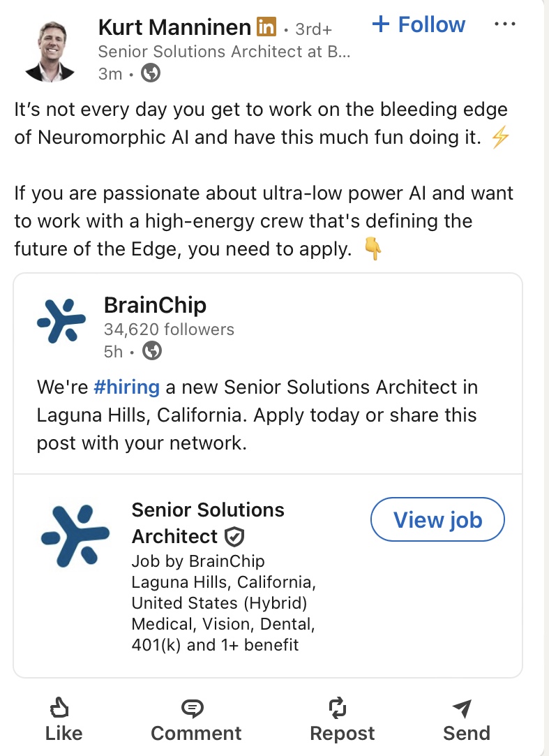The image size is (549, 756).
Task: Click the BrainChip logo in job card
Action: point(75,535)
